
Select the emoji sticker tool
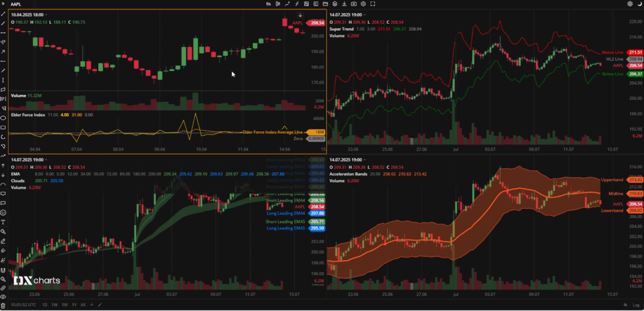(4, 213)
